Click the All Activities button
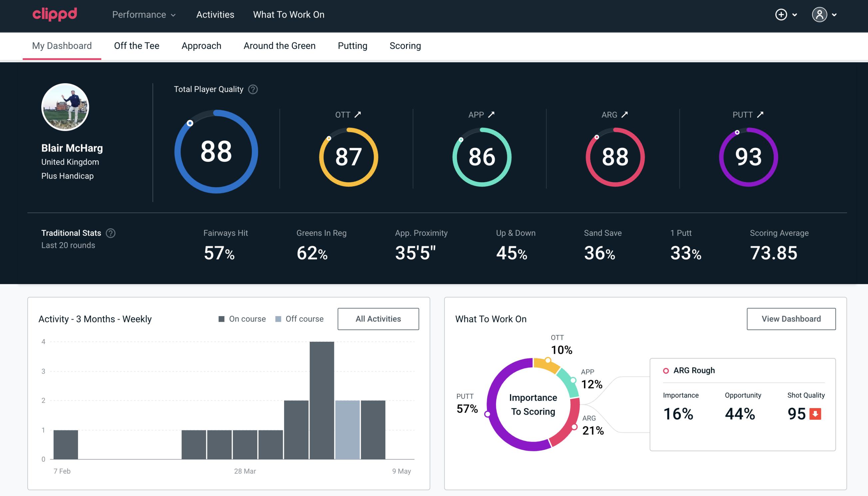Image resolution: width=868 pixels, height=496 pixels. pyautogui.click(x=379, y=318)
